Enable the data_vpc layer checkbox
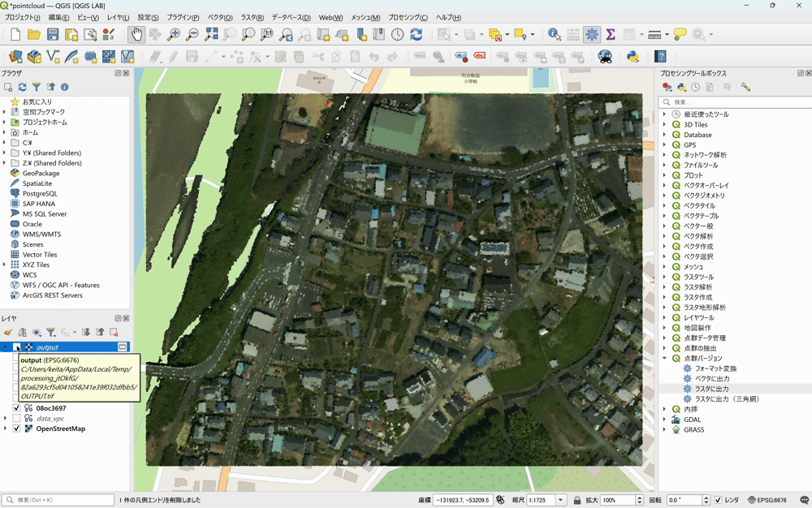 [x=16, y=419]
